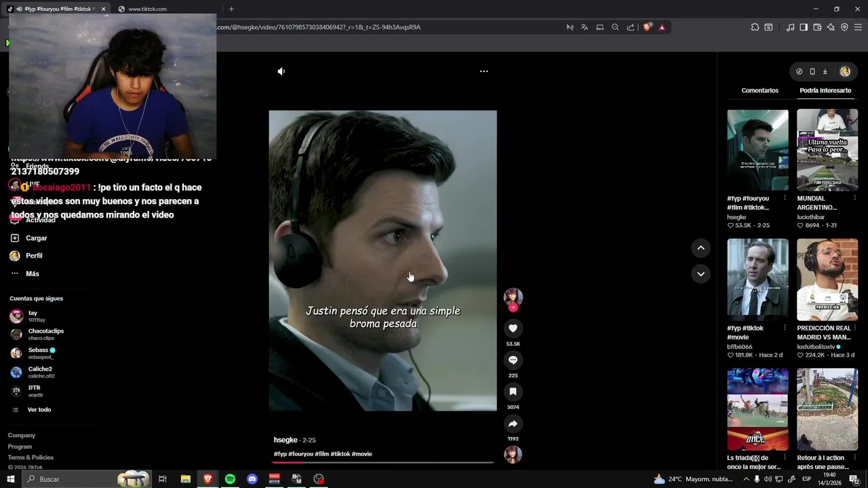
Task: Click the Brave Shields lion icon
Action: tap(647, 27)
